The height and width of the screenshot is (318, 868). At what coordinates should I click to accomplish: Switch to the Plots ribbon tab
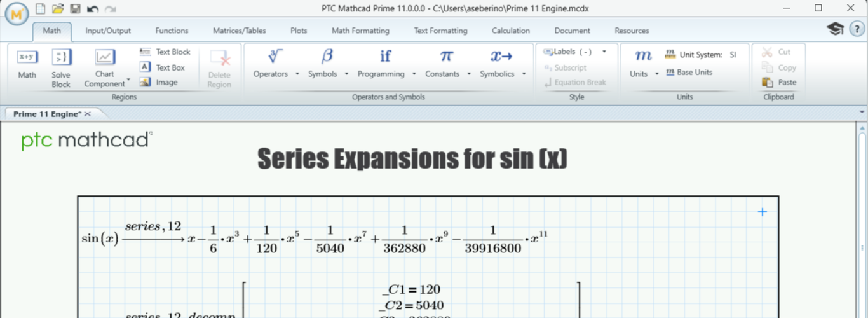[299, 31]
